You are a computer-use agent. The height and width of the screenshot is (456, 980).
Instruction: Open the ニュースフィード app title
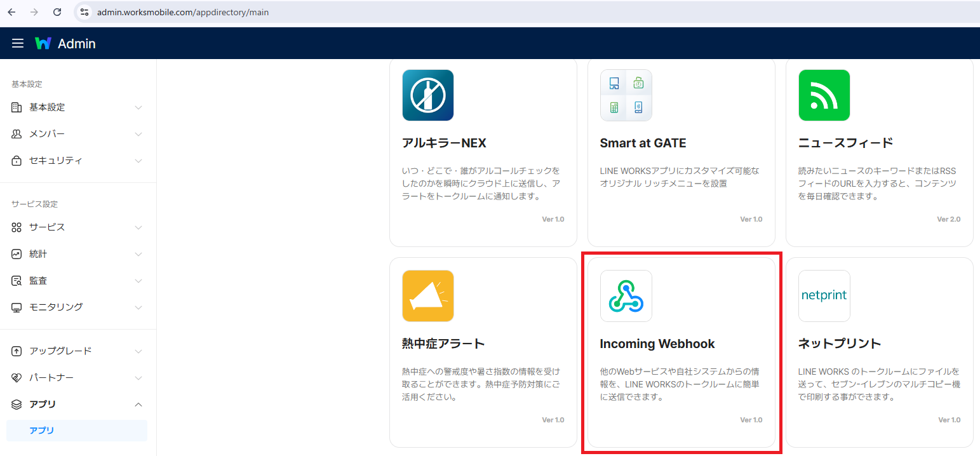click(845, 143)
